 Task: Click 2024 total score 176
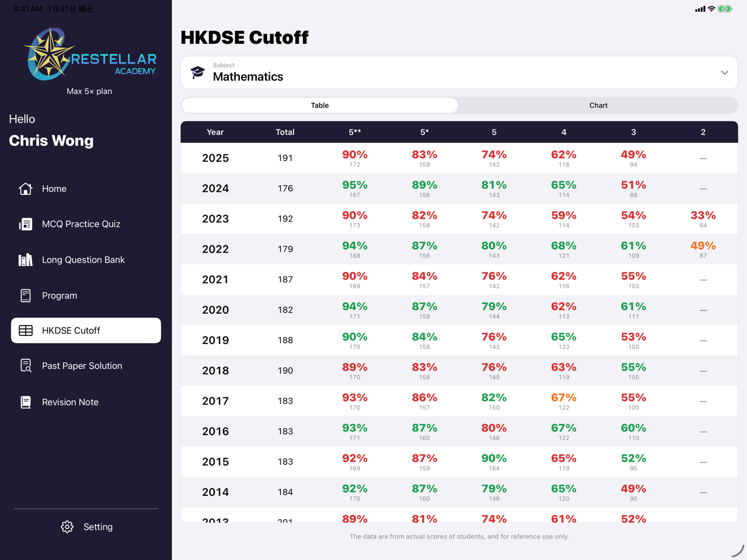click(x=285, y=188)
